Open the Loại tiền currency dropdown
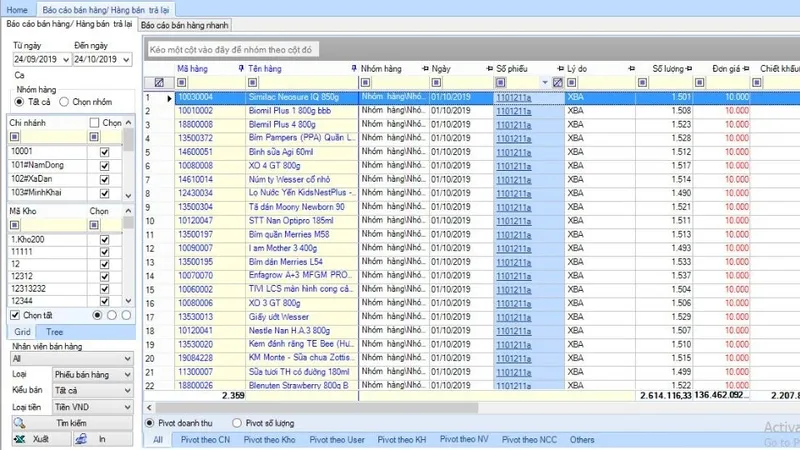Viewport: 800px width, 450px height. point(129,407)
